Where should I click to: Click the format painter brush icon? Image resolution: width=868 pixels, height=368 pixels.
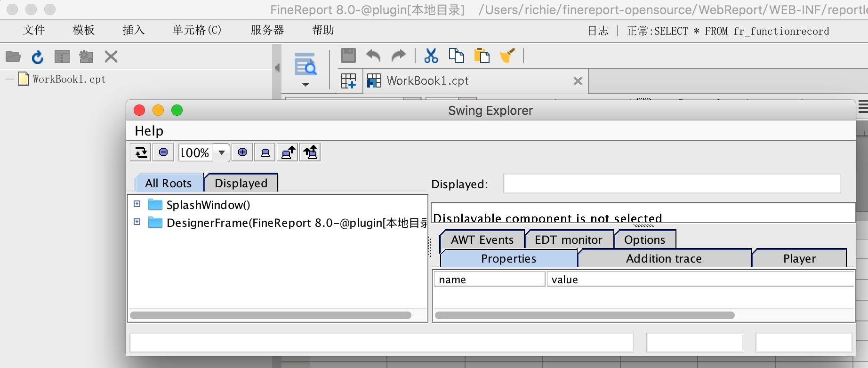[507, 56]
